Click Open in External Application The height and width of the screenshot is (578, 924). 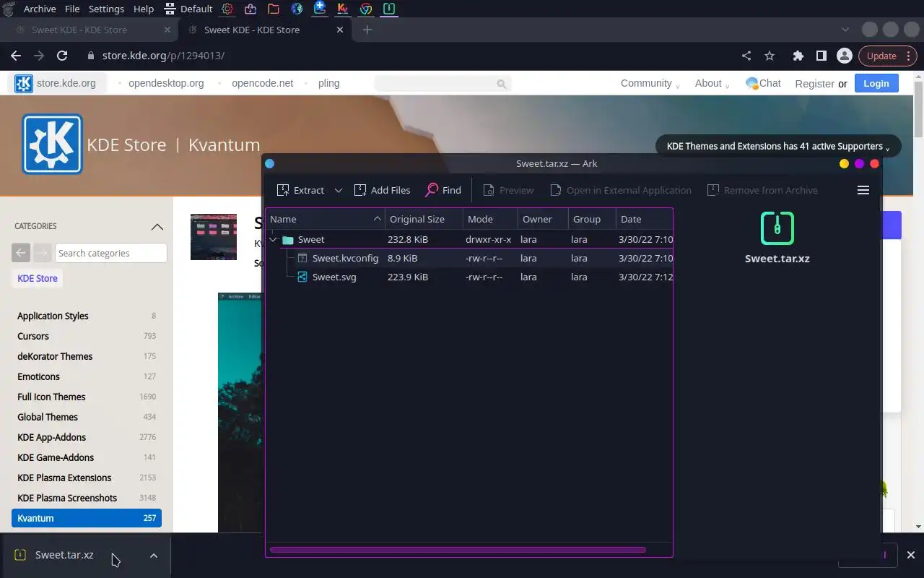pos(620,190)
